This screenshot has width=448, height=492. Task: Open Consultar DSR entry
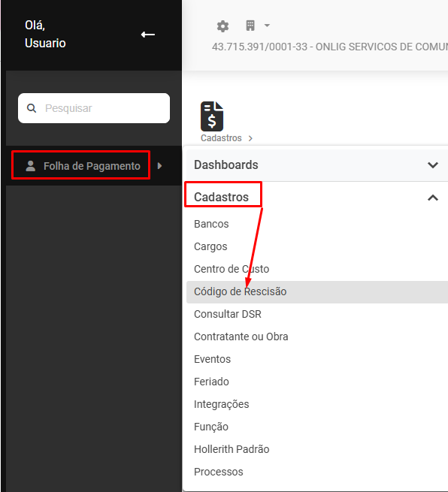[228, 314]
